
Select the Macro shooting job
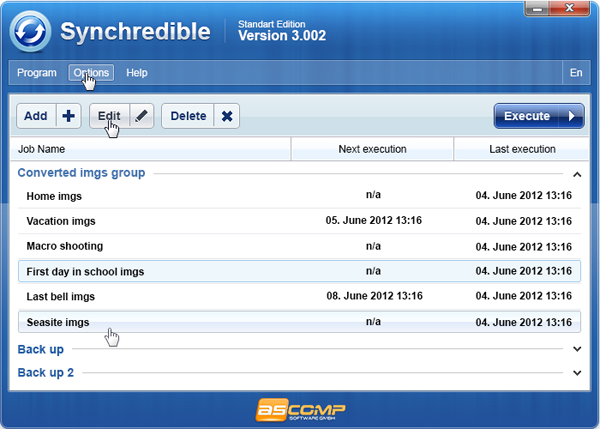pyautogui.click(x=64, y=246)
